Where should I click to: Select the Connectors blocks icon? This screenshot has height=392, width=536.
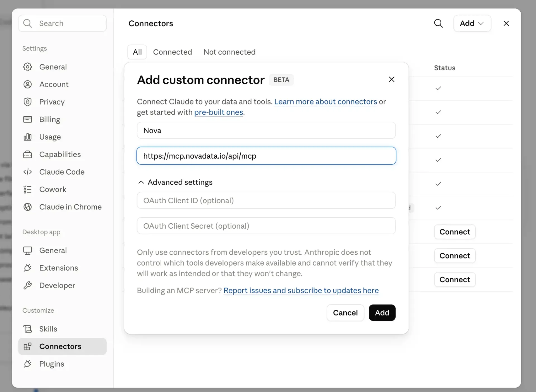pos(27,346)
